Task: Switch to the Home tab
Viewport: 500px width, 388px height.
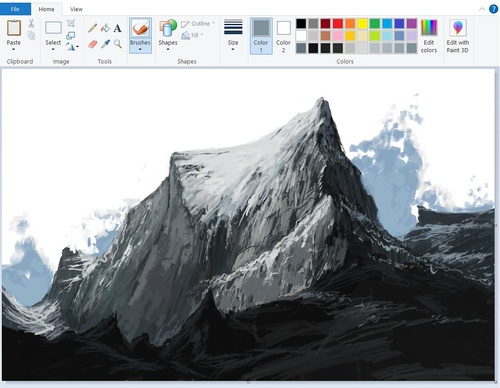Action: click(46, 9)
